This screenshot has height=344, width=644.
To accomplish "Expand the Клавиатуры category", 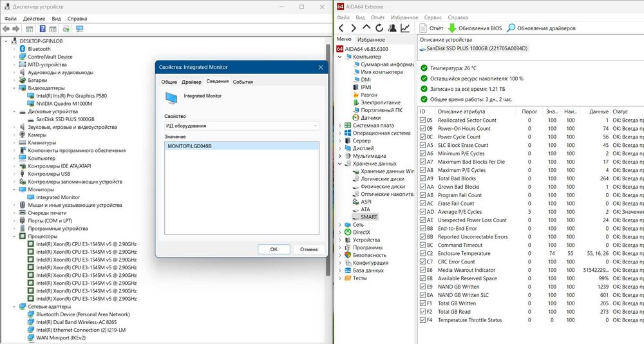I will click(14, 142).
